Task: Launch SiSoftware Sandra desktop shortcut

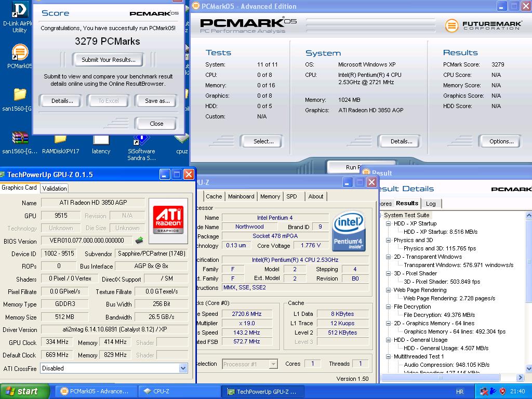Action: (141, 139)
